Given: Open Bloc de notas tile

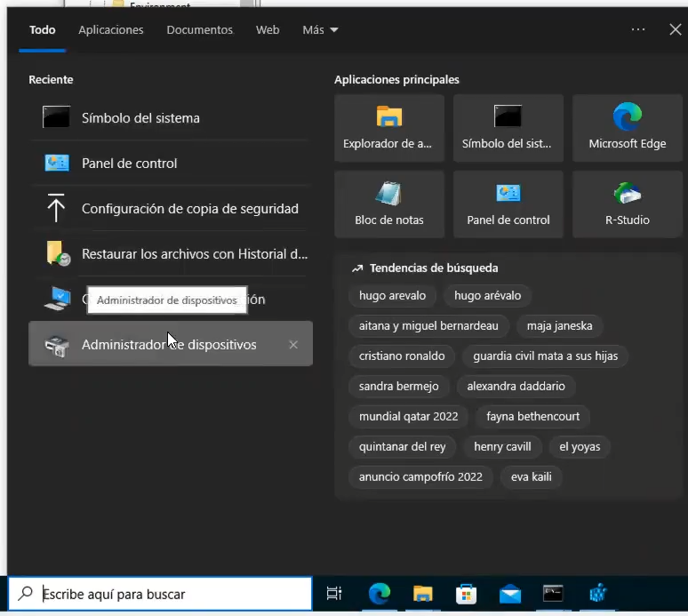Looking at the screenshot, I should [x=389, y=204].
